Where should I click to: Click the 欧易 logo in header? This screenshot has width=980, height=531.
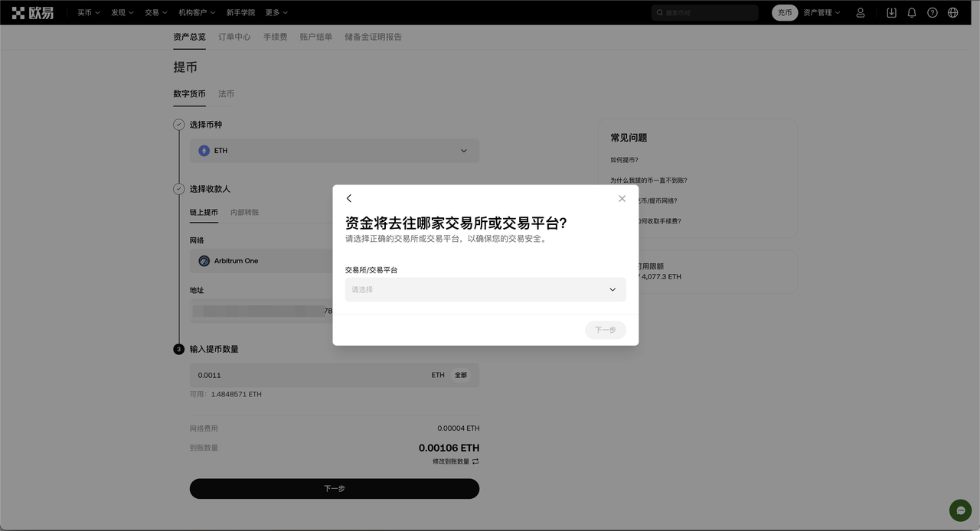point(32,12)
